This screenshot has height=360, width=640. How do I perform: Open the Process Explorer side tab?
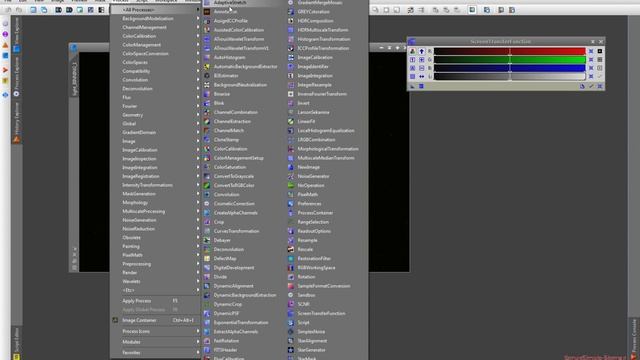click(x=16, y=77)
